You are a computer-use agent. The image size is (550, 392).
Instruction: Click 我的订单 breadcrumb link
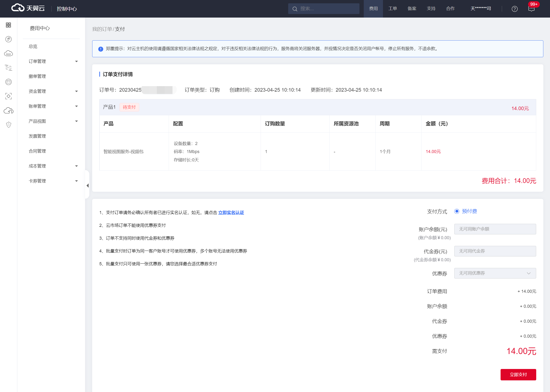tap(102, 29)
